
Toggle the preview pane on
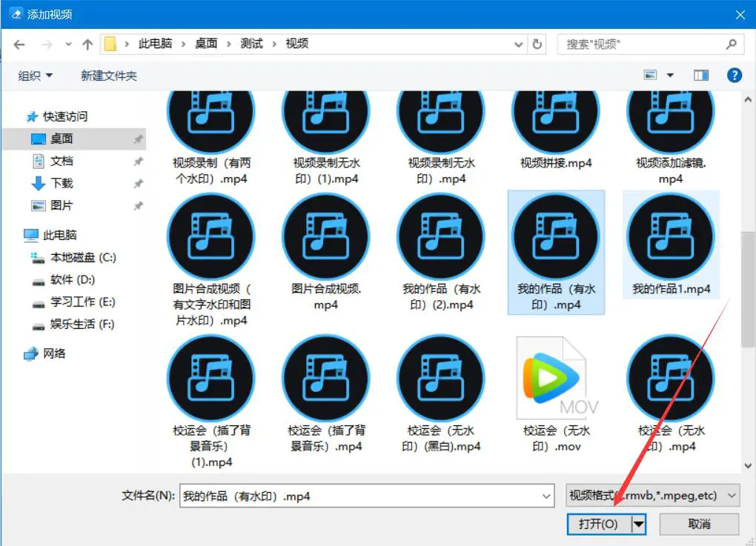tap(700, 74)
